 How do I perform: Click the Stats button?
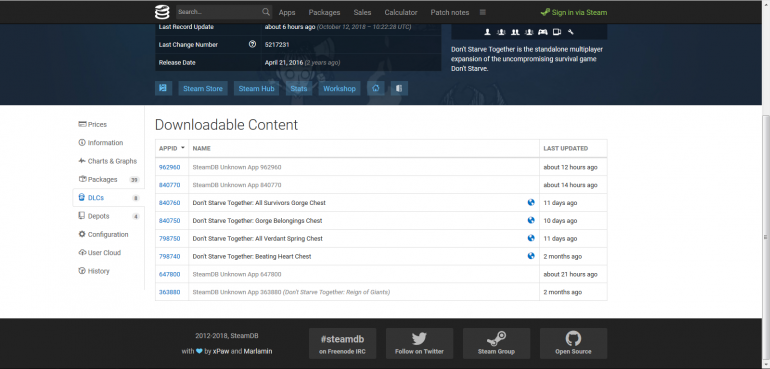point(299,88)
